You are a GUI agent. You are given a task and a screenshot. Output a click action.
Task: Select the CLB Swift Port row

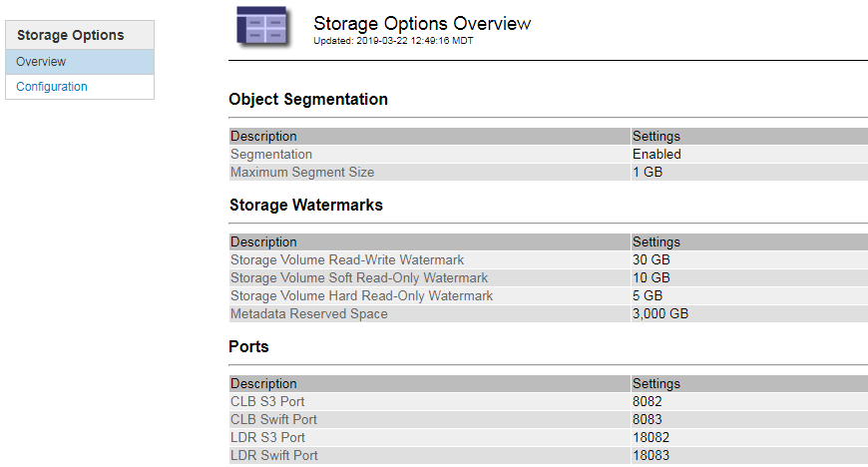tap(273, 420)
